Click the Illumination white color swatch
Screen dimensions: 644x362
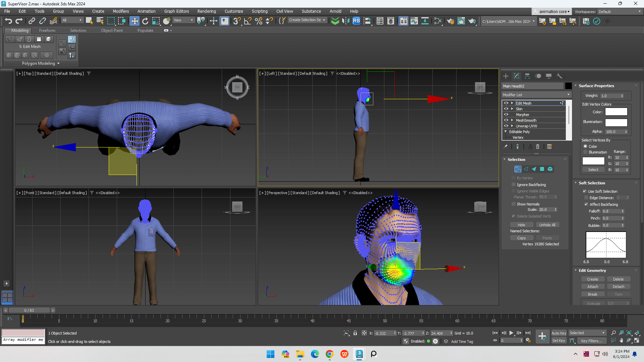tap(616, 122)
